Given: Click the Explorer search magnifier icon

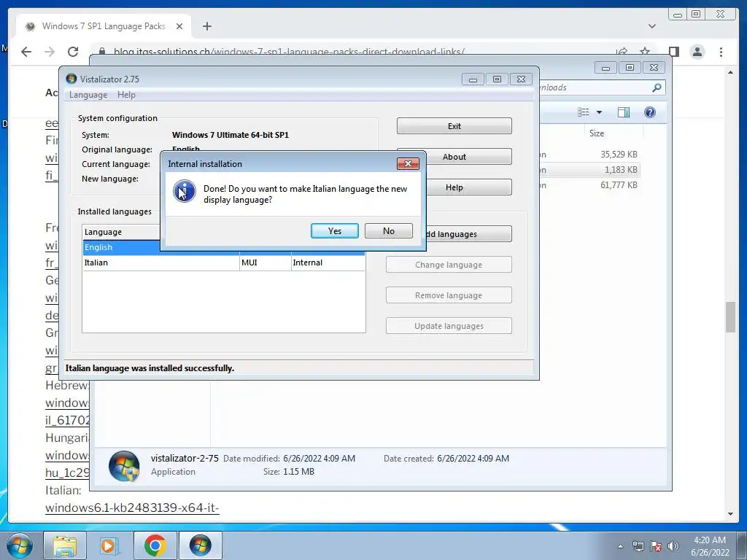Looking at the screenshot, I should 657,87.
